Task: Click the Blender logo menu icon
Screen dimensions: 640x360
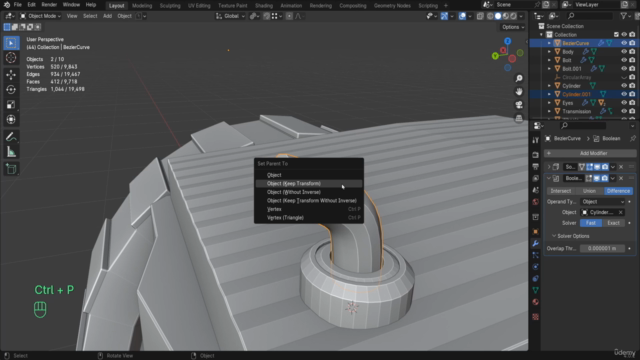Action: coord(7,5)
